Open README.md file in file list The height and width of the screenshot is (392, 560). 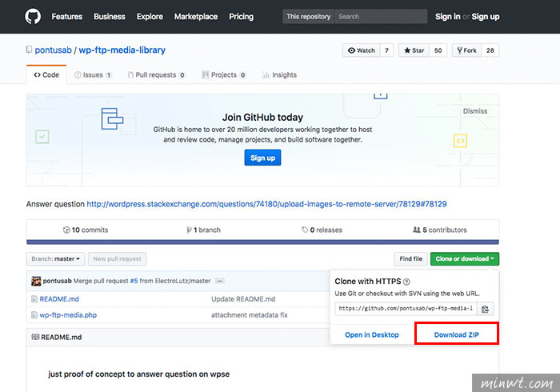(59, 299)
